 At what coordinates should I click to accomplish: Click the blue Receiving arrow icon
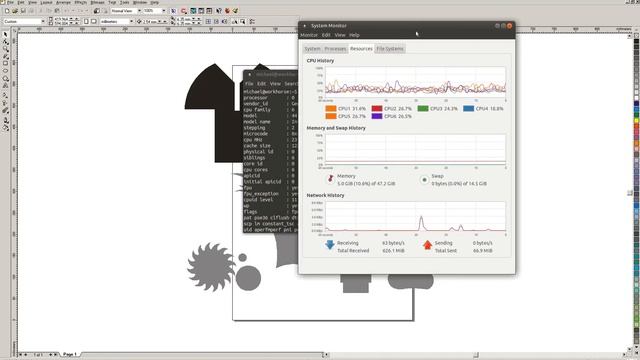330,245
